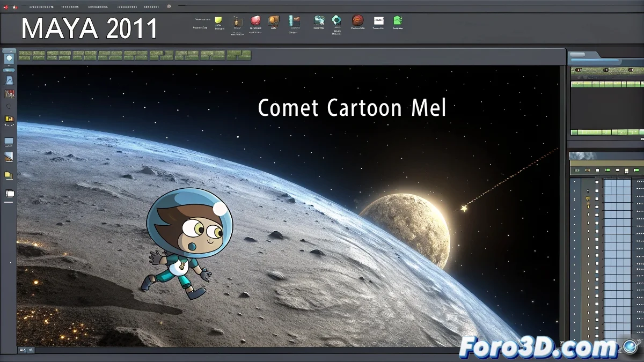Click the yellow shield shelf icon
Screen dimensions: 644x362
click(218, 20)
